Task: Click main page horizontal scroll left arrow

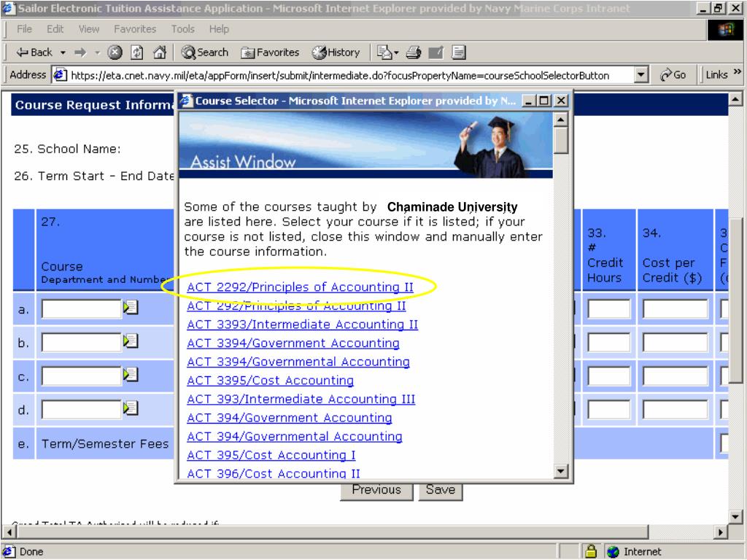Action: click(x=8, y=532)
